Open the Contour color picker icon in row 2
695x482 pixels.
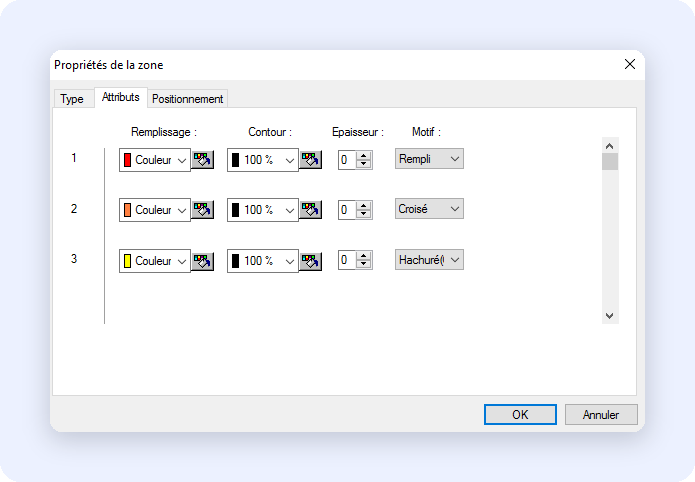pyautogui.click(x=310, y=210)
